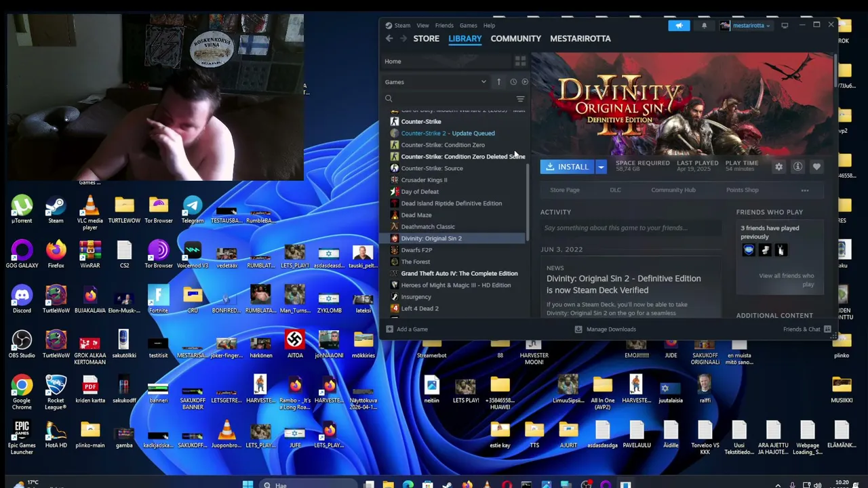The image size is (868, 488).
Task: Click the sort ascending arrow beside Games
Action: (x=498, y=82)
